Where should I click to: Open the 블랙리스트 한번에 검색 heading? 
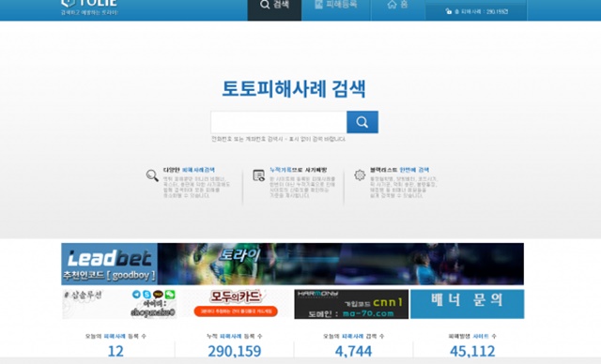pos(399,170)
